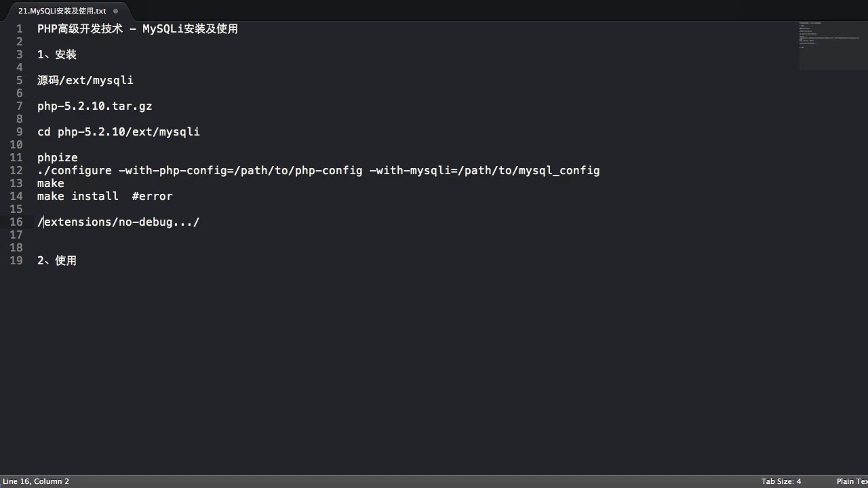Click the /extensions/no-debug.../ path text
This screenshot has height=488, width=868.
point(119,222)
